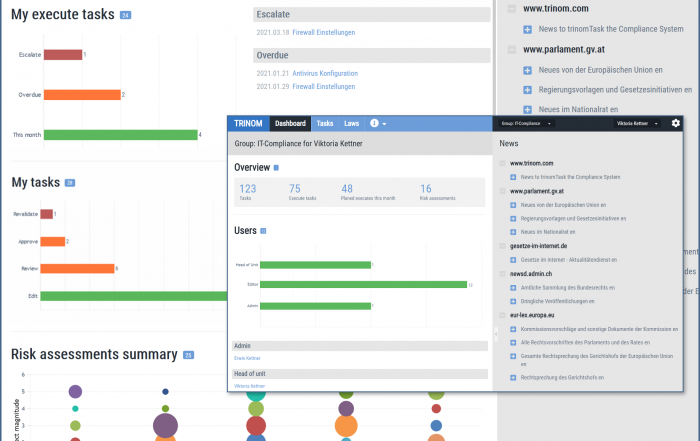Screen dimensions: 700x441
Task: Expand plus icon for Gesamte Rechtsprechung des Gerichtshofs
Action: point(513,356)
